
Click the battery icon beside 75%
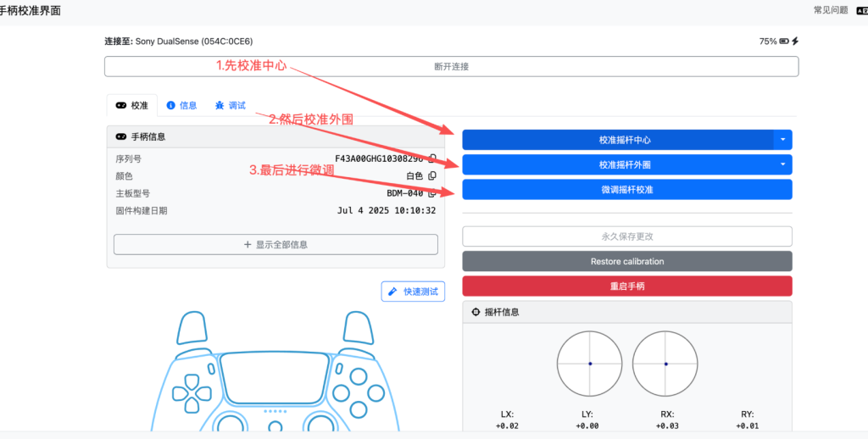point(784,41)
